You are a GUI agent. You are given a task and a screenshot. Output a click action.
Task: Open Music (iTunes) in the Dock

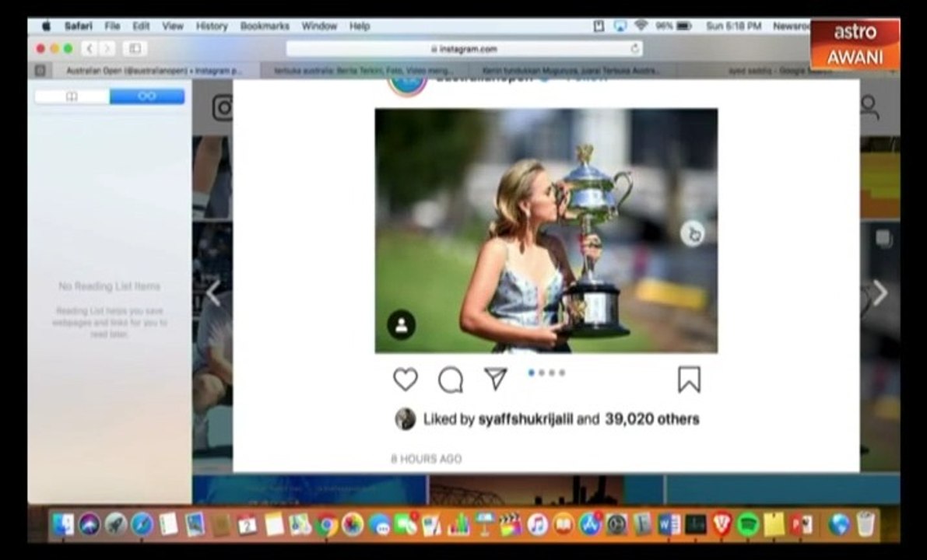tap(537, 524)
